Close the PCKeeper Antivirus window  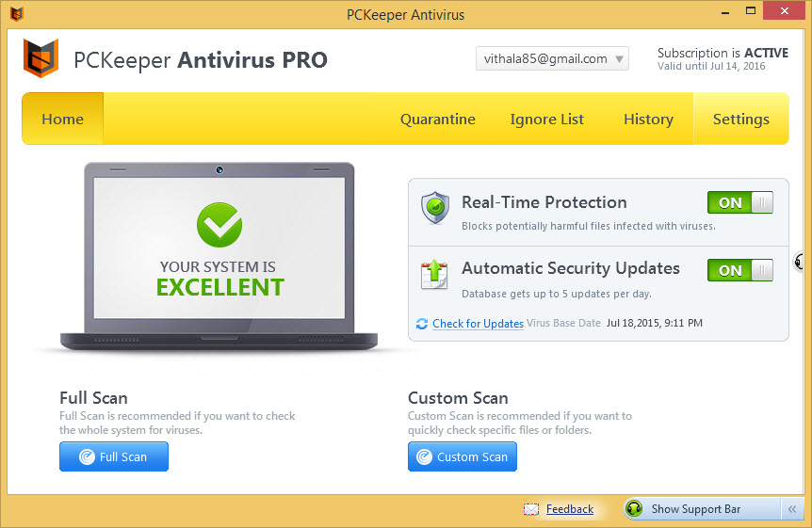click(785, 11)
